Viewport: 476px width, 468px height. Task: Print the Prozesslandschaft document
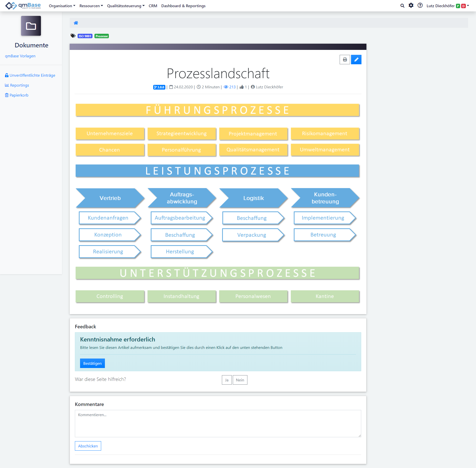pos(345,60)
